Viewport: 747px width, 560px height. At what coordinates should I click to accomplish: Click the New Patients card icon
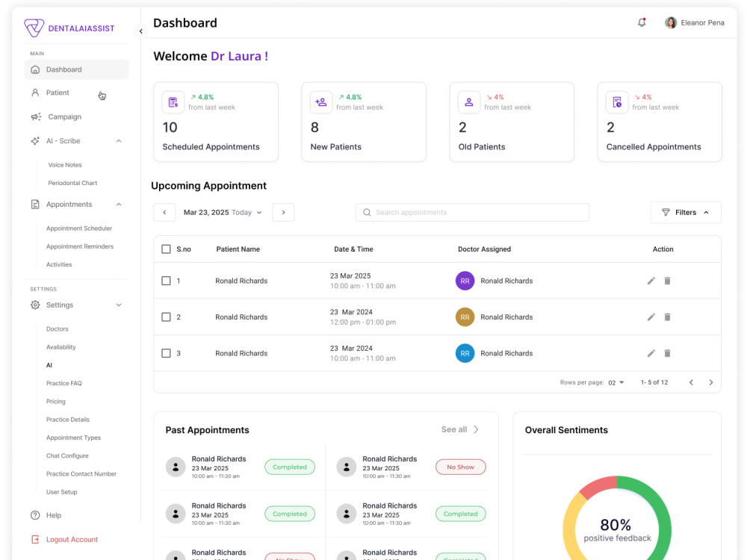click(x=321, y=102)
